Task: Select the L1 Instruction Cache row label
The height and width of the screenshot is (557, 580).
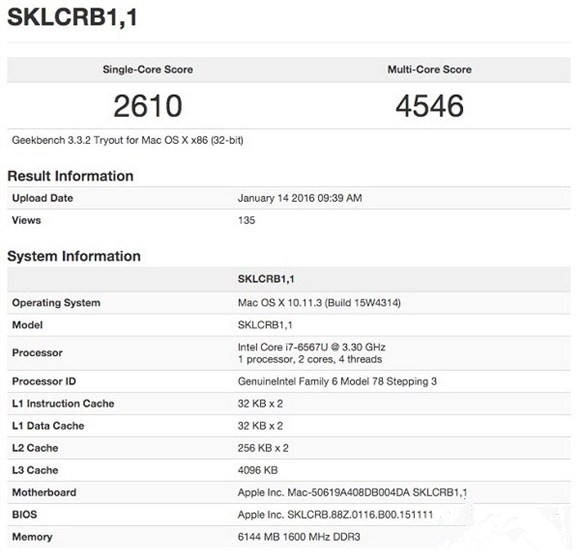Action: (63, 404)
